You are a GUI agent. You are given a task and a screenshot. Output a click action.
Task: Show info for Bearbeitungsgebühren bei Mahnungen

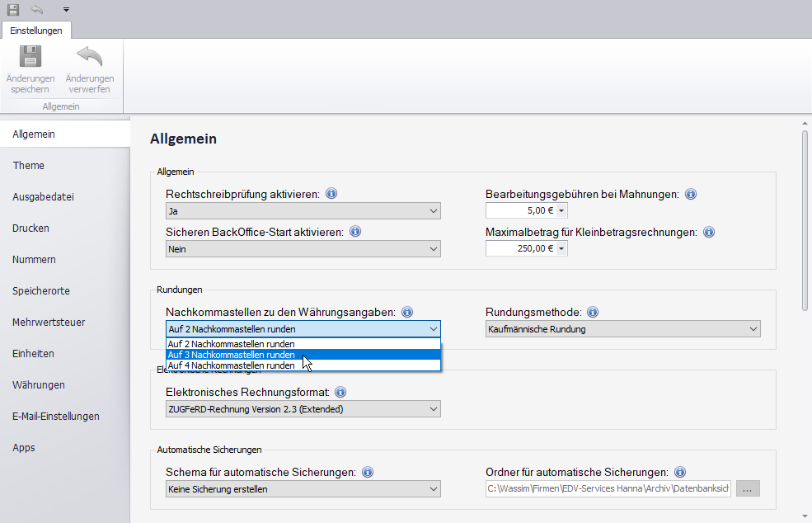click(691, 195)
